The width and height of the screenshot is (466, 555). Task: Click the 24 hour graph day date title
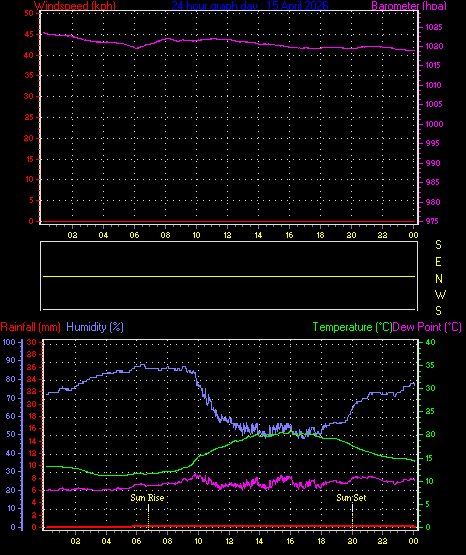point(250,5)
